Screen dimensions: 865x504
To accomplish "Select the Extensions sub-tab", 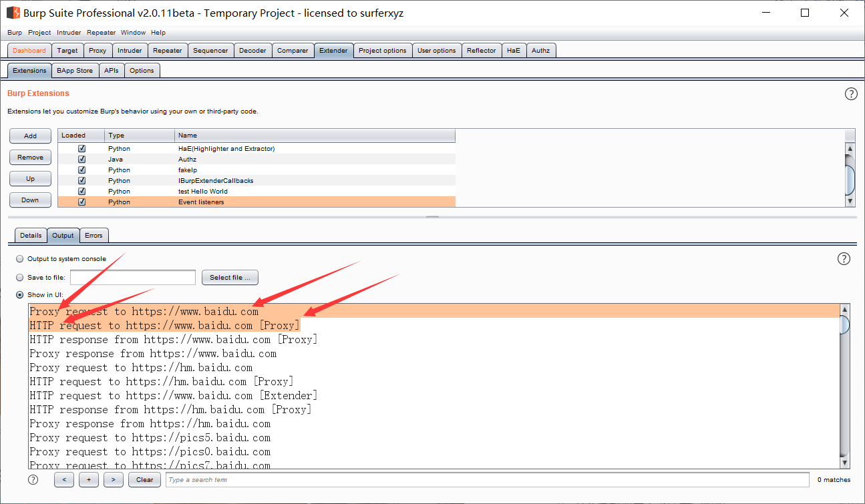I will (x=29, y=70).
